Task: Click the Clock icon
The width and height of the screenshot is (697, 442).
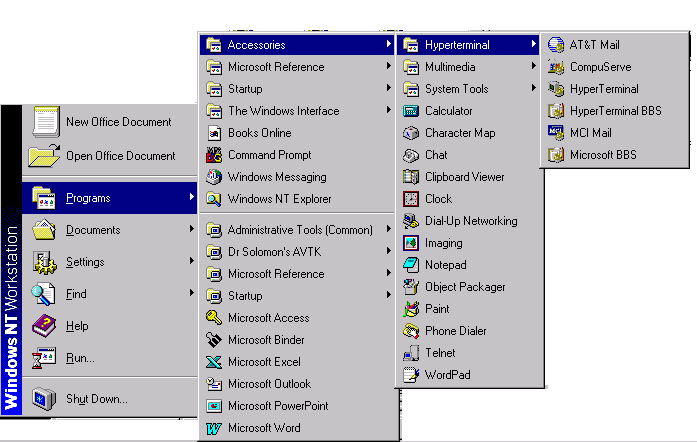Action: (x=411, y=199)
